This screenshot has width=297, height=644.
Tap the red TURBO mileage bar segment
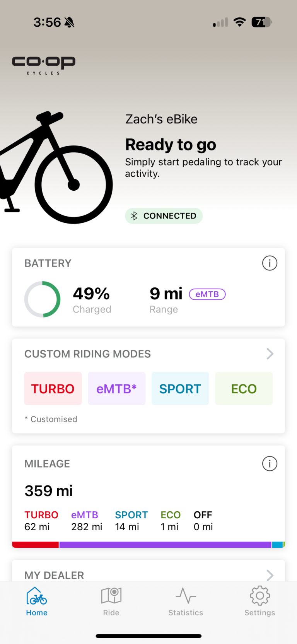[35, 545]
